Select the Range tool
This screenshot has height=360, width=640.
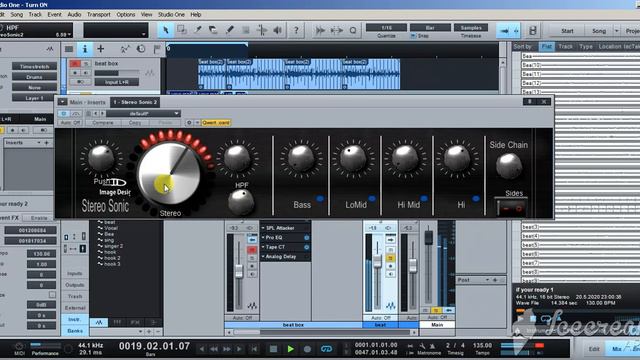click(x=182, y=30)
